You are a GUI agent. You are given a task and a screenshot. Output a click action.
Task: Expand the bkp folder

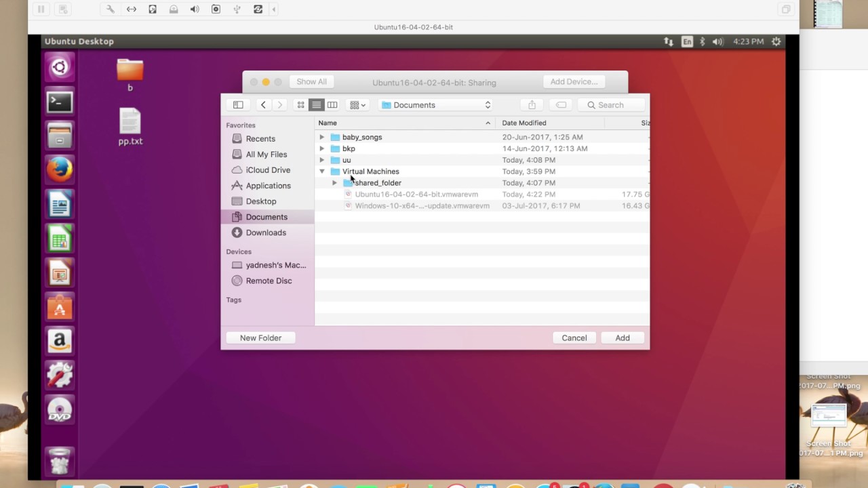[x=322, y=148]
